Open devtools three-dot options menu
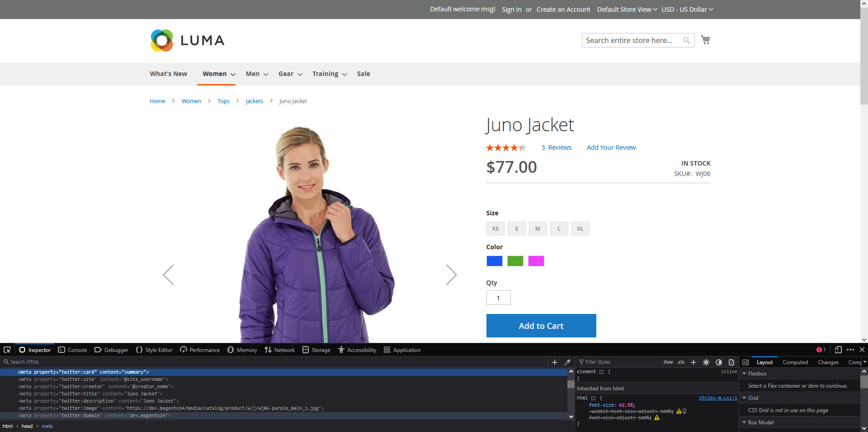Screen dimensions: 868x432 [850, 350]
